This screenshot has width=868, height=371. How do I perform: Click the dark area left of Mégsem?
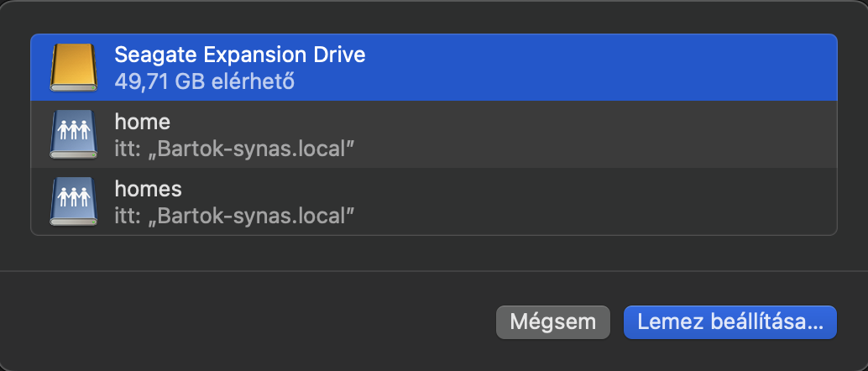[249, 322]
